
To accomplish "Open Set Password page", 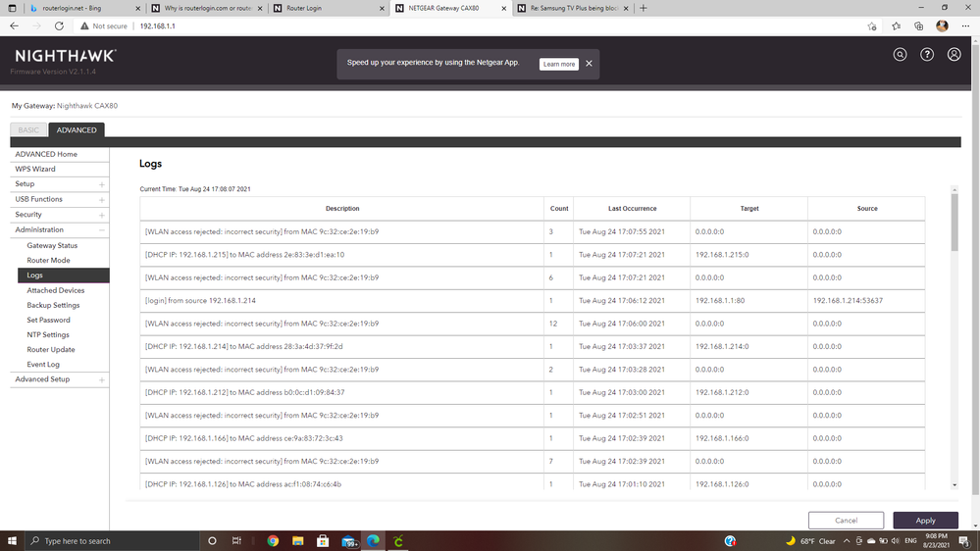I will 48,320.
